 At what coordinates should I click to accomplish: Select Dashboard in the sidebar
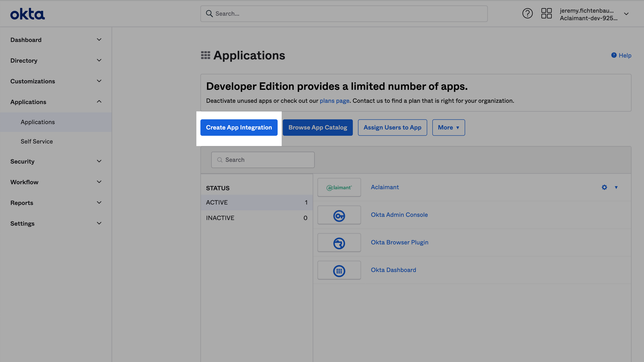[x=26, y=40]
